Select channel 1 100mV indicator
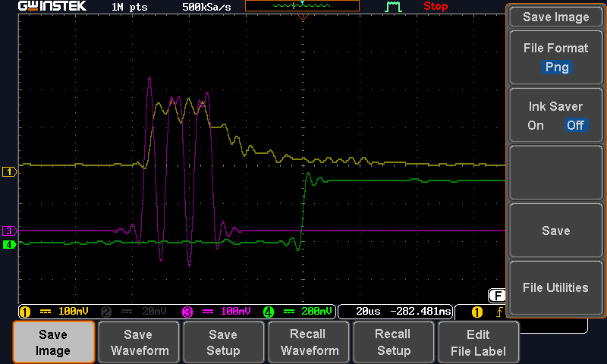This screenshot has width=607, height=364. pos(54,312)
